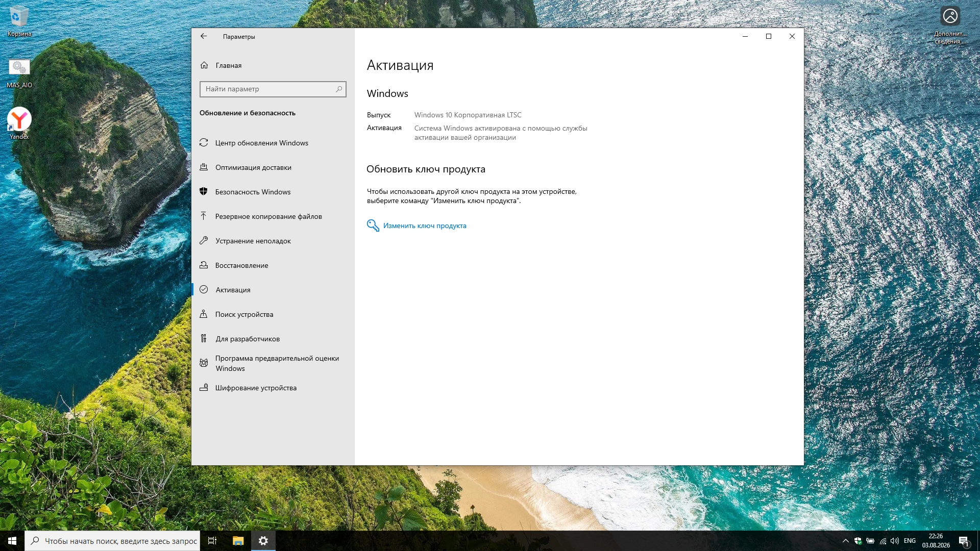Screen dimensions: 980x551
Task: Select the Активация sidebar entry
Action: (273, 290)
